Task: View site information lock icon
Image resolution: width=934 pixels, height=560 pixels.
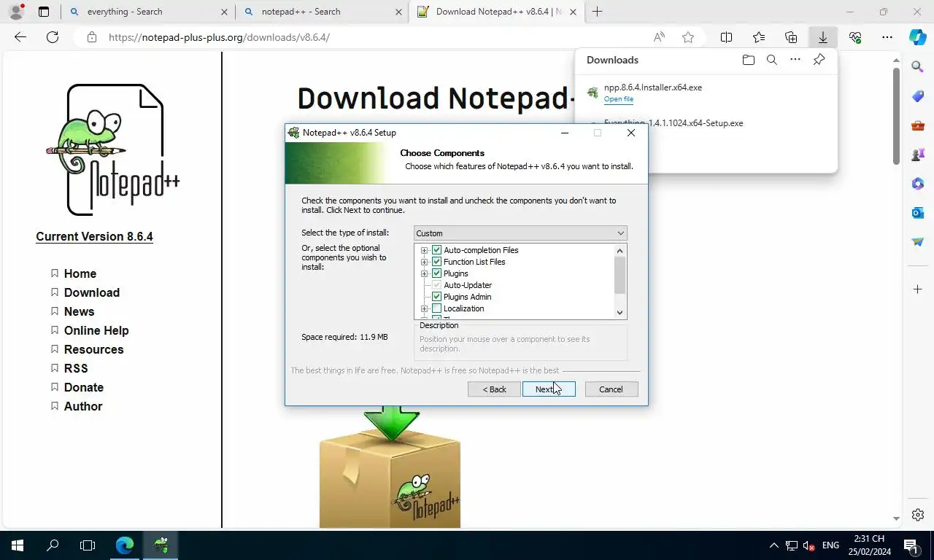Action: point(91,37)
